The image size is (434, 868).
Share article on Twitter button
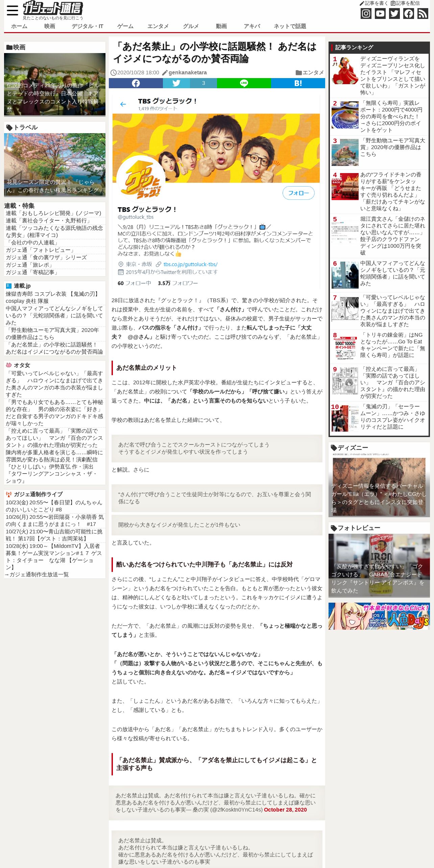pyautogui.click(x=176, y=83)
